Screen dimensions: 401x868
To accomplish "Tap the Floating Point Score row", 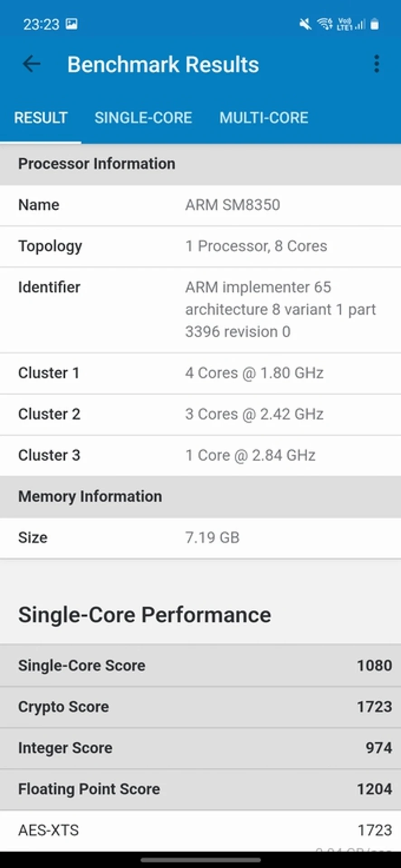I will 200,788.
